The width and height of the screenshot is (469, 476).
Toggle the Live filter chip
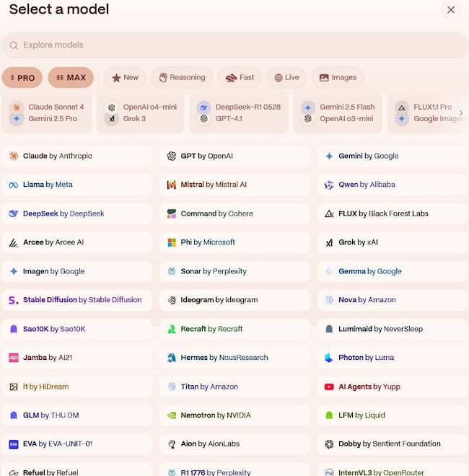(286, 77)
